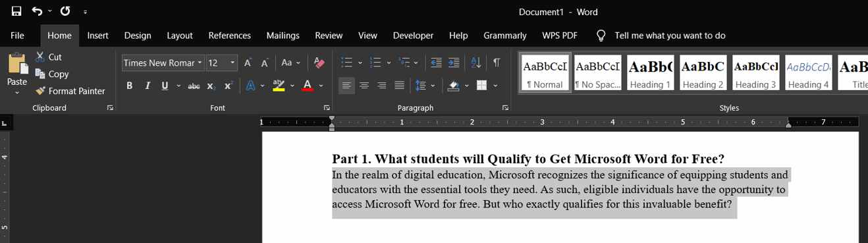This screenshot has height=243, width=868.
Task: Click the Save icon in title bar
Action: click(x=16, y=11)
